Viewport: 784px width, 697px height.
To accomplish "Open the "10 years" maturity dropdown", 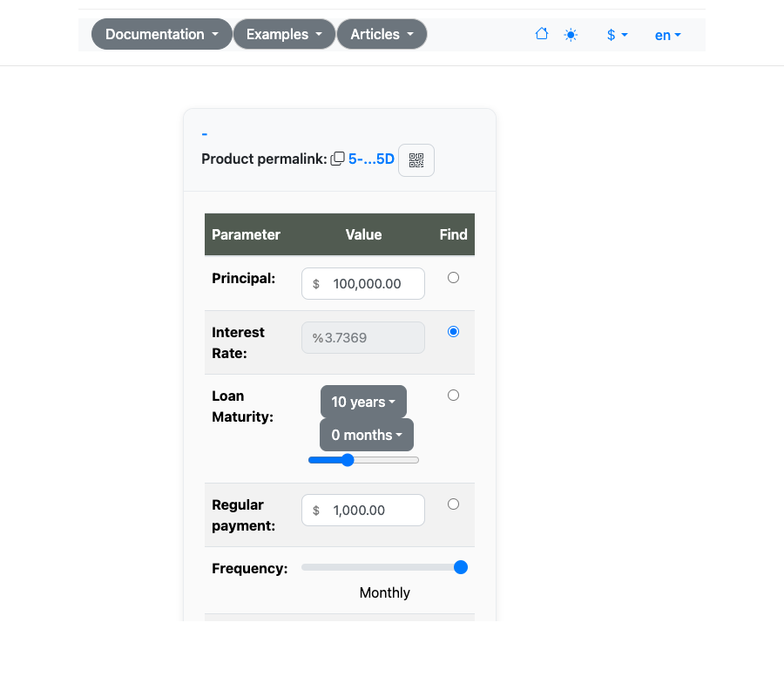I will point(363,402).
